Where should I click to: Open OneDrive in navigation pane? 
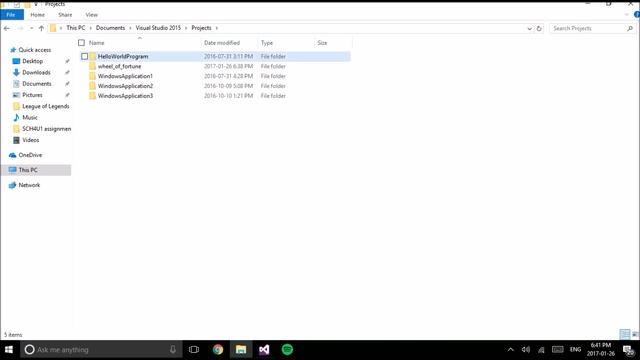pos(30,155)
